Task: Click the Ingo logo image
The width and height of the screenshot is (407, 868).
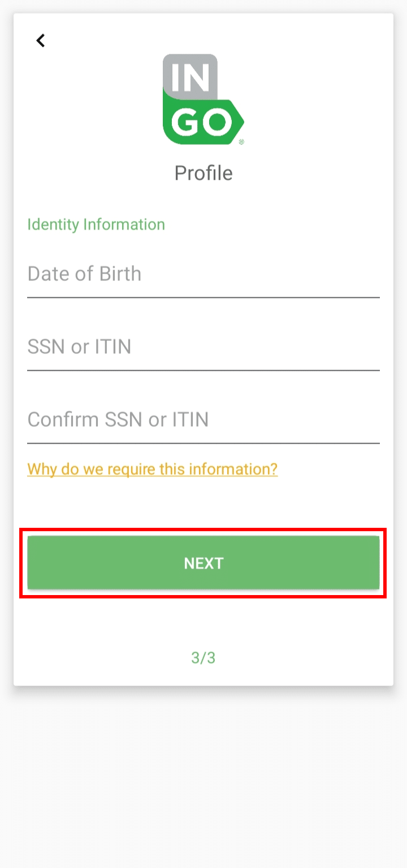Action: point(203,99)
